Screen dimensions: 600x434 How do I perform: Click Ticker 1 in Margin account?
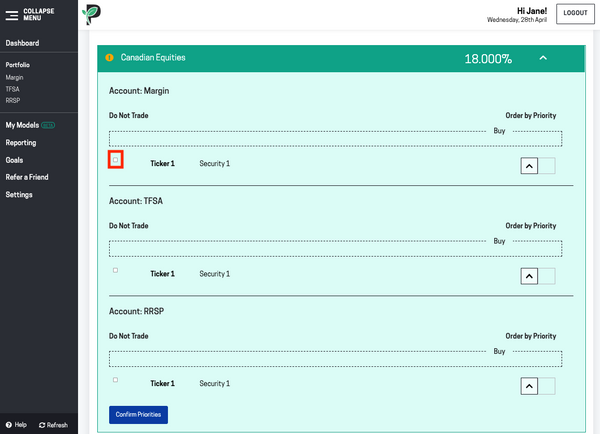tap(162, 163)
